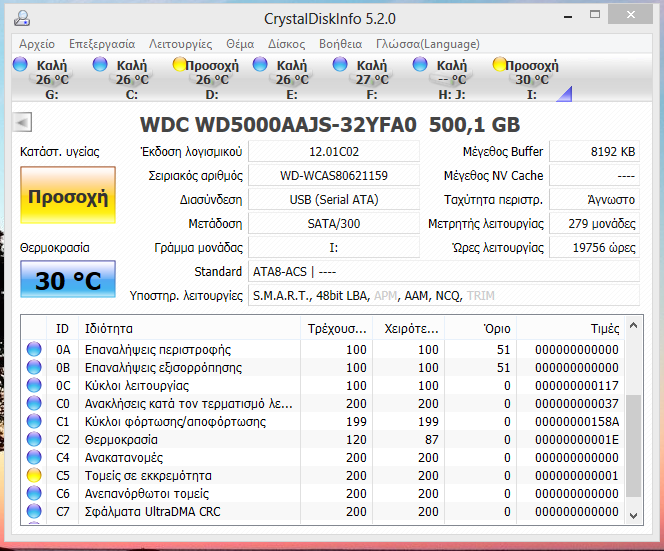Viewport: 664px width, 551px height.
Task: Open the Επεξεργασία menu
Action: pyautogui.click(x=102, y=44)
